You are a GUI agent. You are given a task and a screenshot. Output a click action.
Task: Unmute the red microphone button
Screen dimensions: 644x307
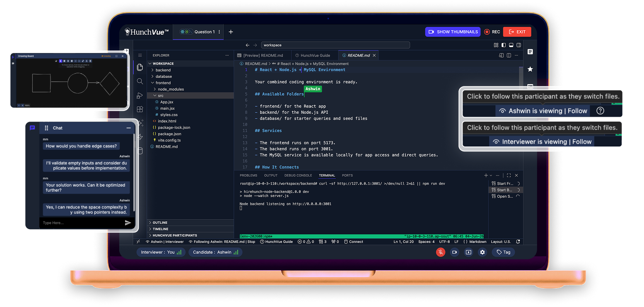[441, 252]
